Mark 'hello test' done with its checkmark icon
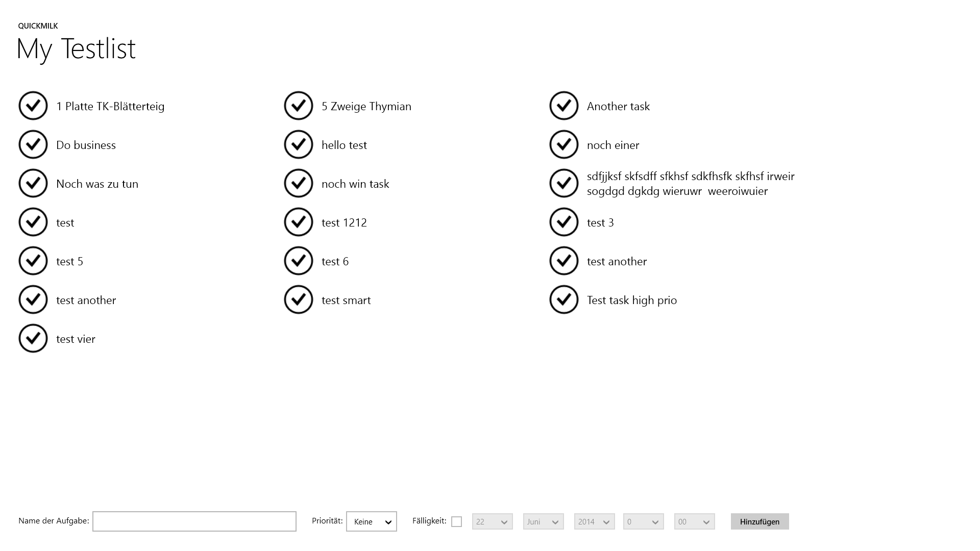This screenshot has height=551, width=980. [299, 144]
